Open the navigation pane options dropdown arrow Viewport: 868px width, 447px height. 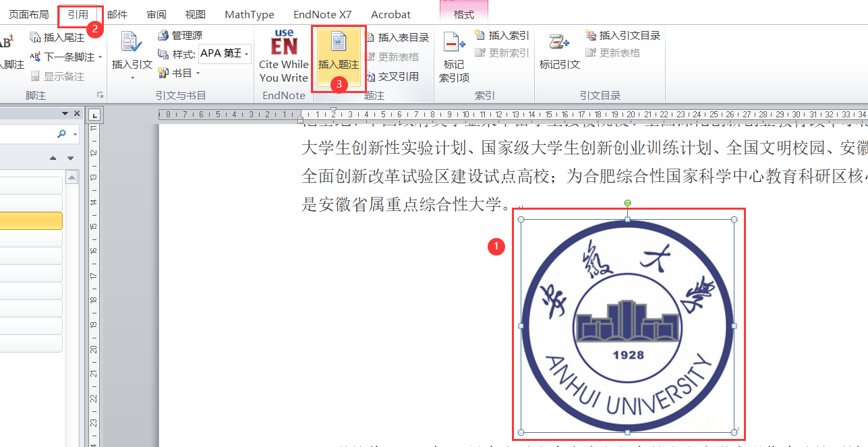pyautogui.click(x=65, y=113)
